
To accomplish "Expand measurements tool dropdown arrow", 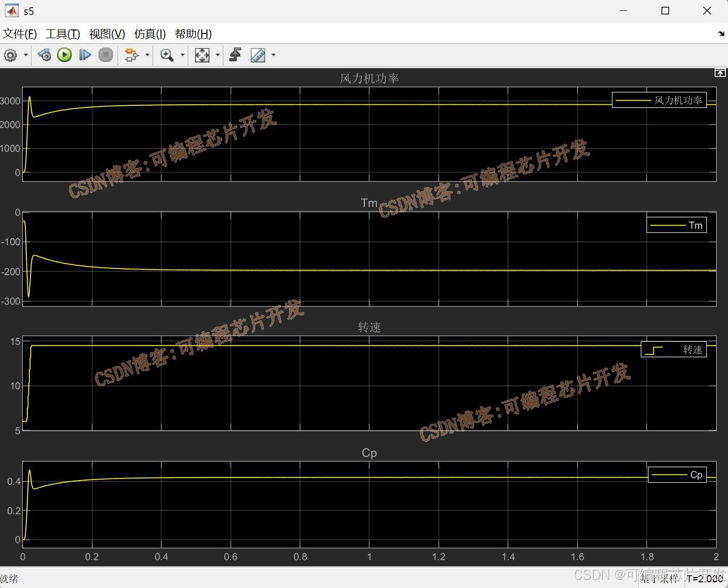I will pos(273,55).
